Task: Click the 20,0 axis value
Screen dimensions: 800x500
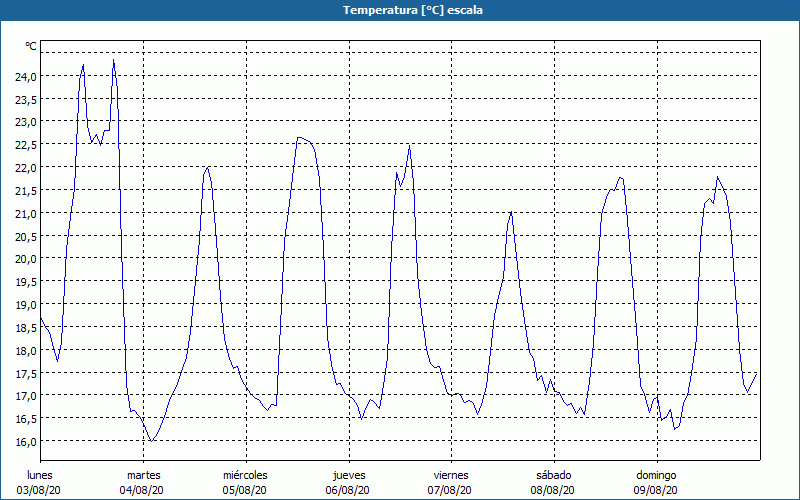Action: pos(26,259)
